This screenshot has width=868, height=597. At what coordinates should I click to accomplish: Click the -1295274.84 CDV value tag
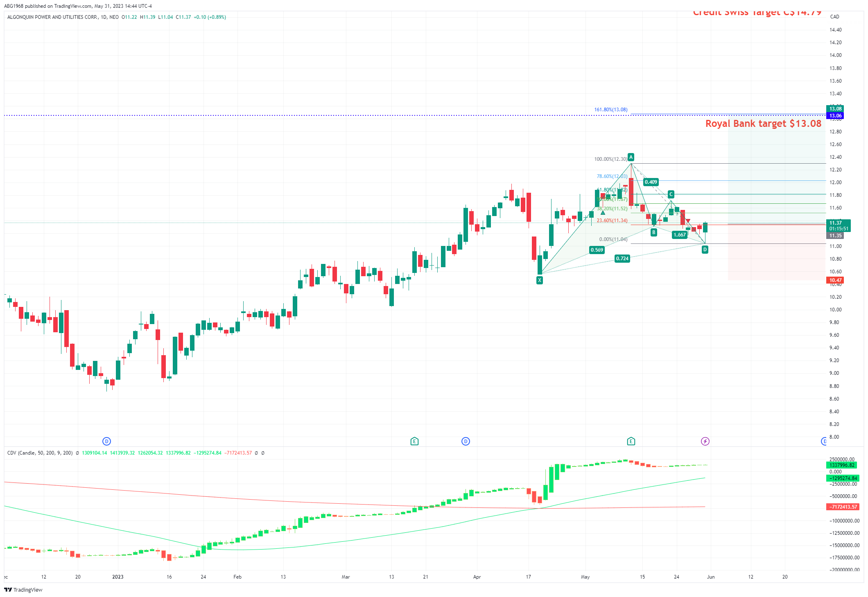(842, 478)
